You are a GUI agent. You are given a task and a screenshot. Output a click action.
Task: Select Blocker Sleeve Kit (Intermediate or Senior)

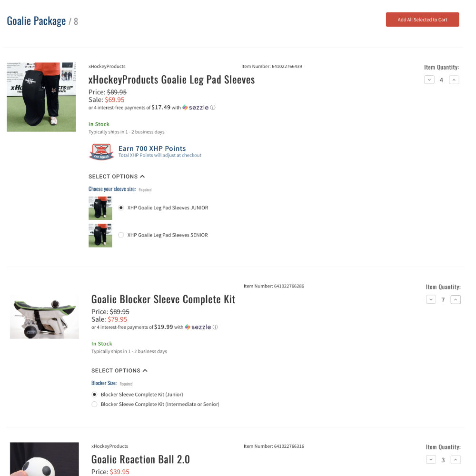click(94, 404)
